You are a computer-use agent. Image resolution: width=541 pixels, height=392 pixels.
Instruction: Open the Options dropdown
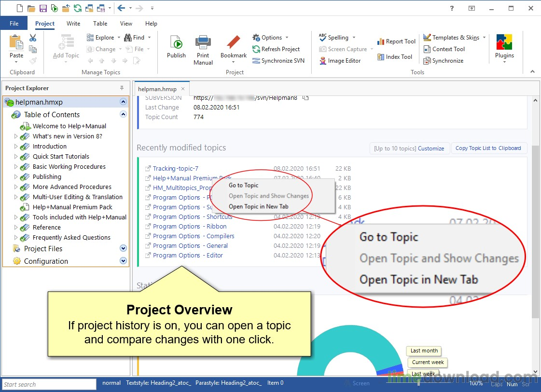tap(270, 38)
